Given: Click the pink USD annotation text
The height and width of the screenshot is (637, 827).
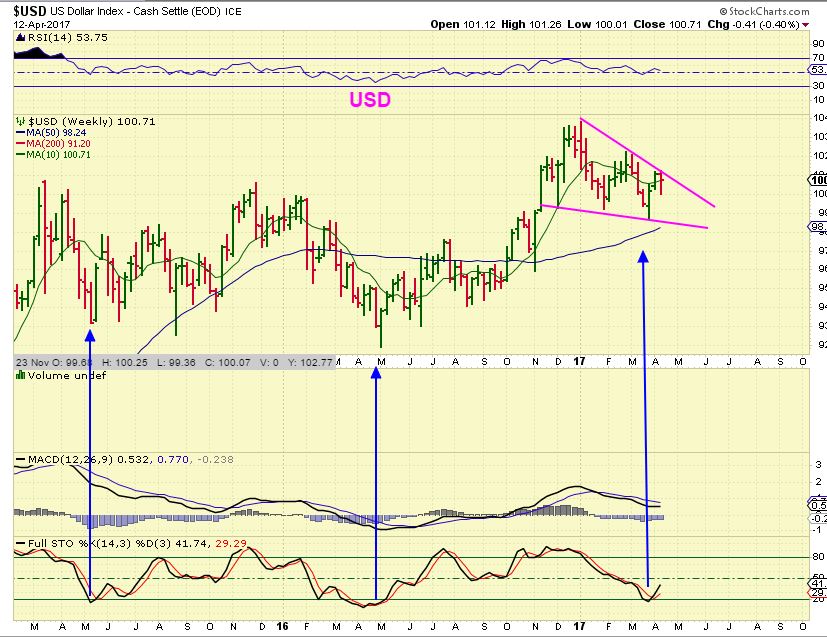Looking at the screenshot, I should tap(370, 100).
